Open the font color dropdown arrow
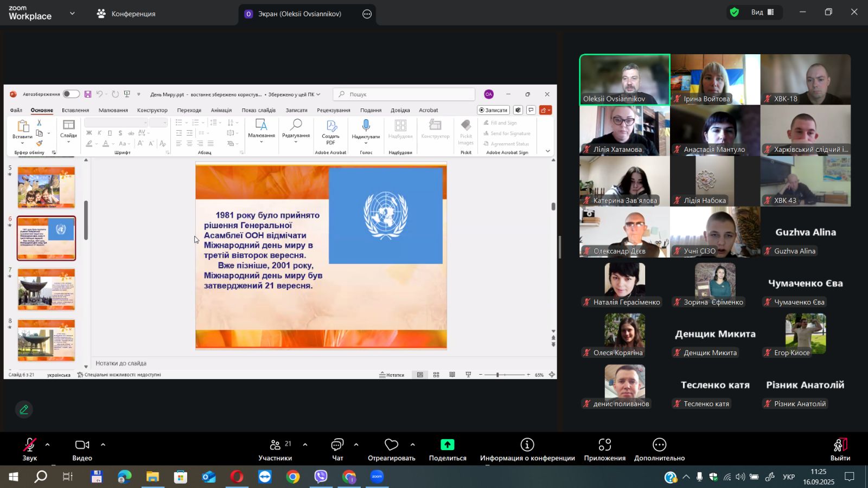The height and width of the screenshot is (488, 868). click(x=113, y=144)
